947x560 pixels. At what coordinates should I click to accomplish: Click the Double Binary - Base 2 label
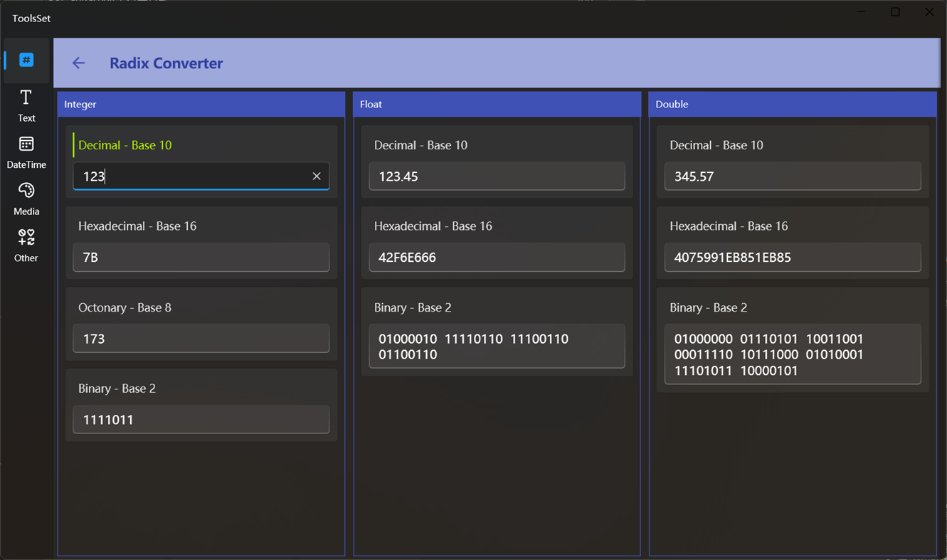pos(708,307)
